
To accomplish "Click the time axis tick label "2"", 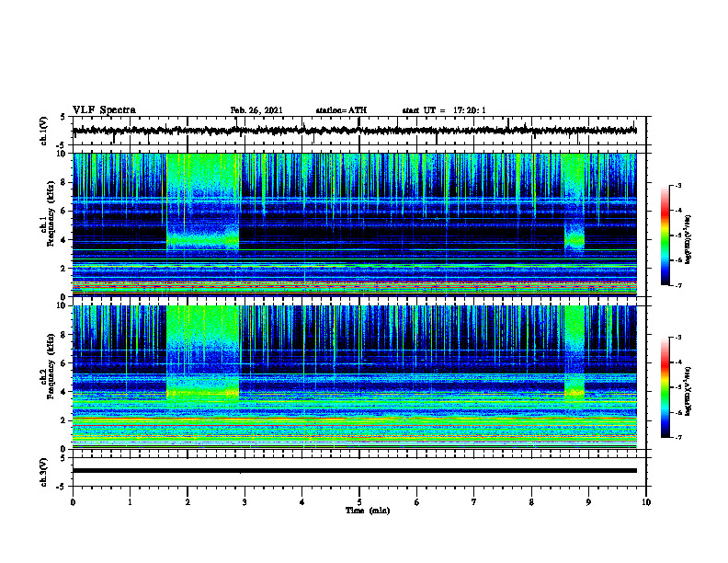I will tap(188, 502).
